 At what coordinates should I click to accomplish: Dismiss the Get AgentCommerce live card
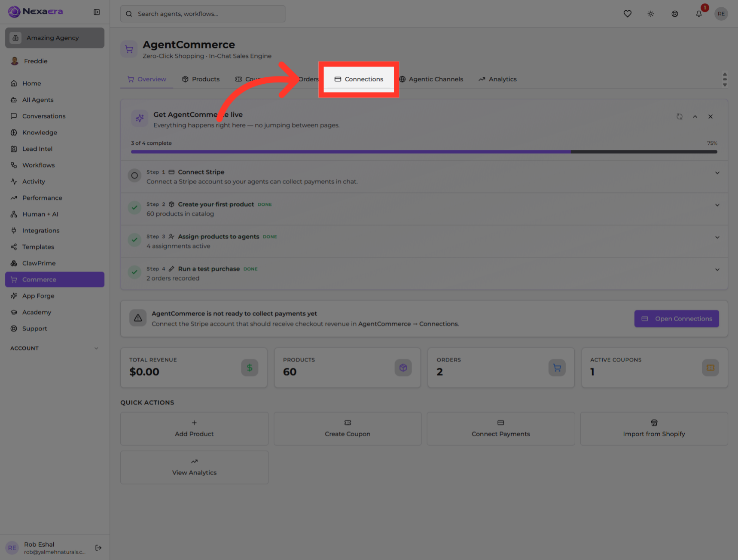click(x=711, y=116)
